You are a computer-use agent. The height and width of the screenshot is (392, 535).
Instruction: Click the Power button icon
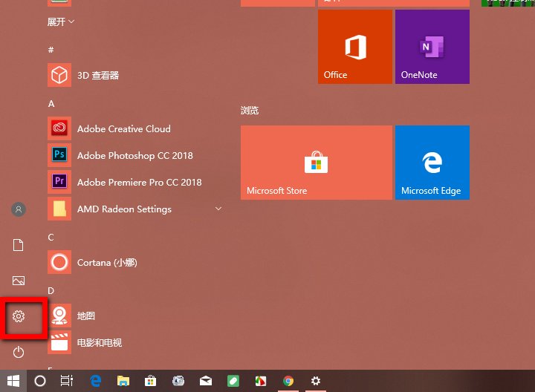click(19, 353)
